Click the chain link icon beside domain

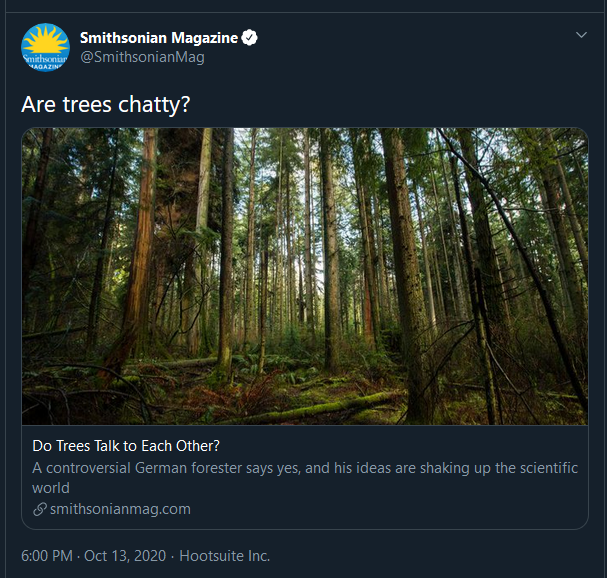[x=40, y=509]
